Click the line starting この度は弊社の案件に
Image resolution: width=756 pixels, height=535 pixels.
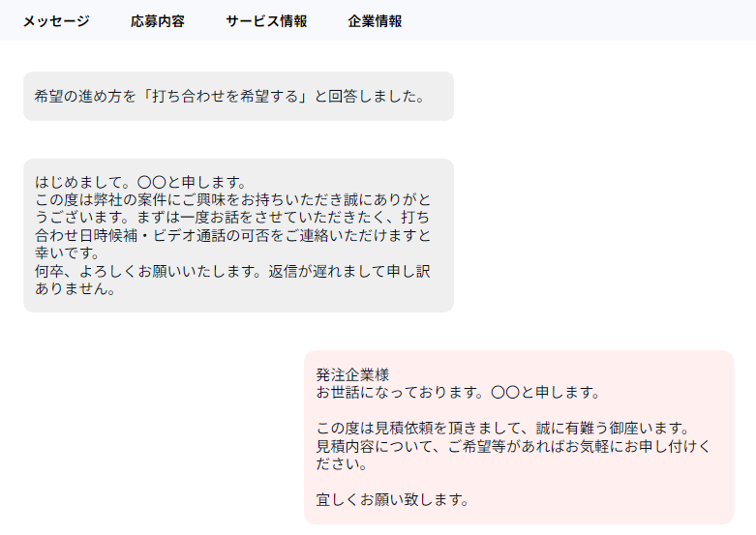(232, 199)
